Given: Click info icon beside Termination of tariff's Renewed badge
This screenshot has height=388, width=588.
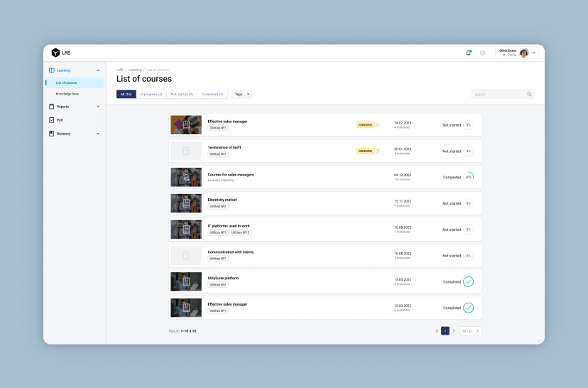Looking at the screenshot, I should coord(378,151).
